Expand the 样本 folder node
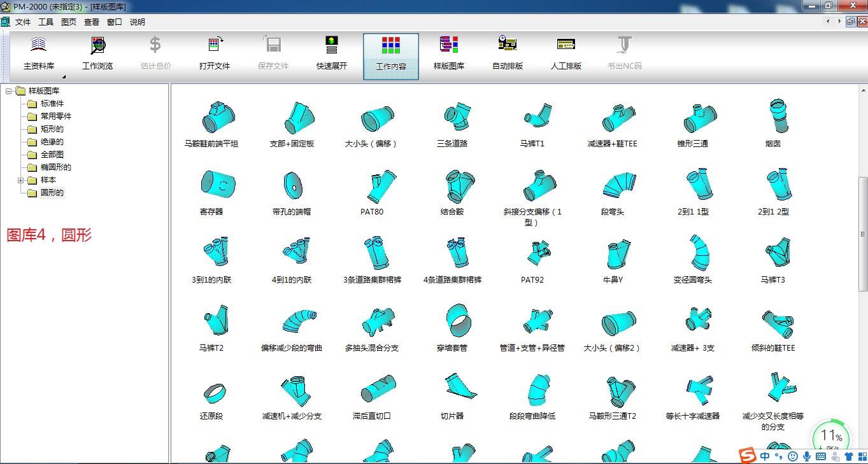The width and height of the screenshot is (868, 464). pos(20,180)
